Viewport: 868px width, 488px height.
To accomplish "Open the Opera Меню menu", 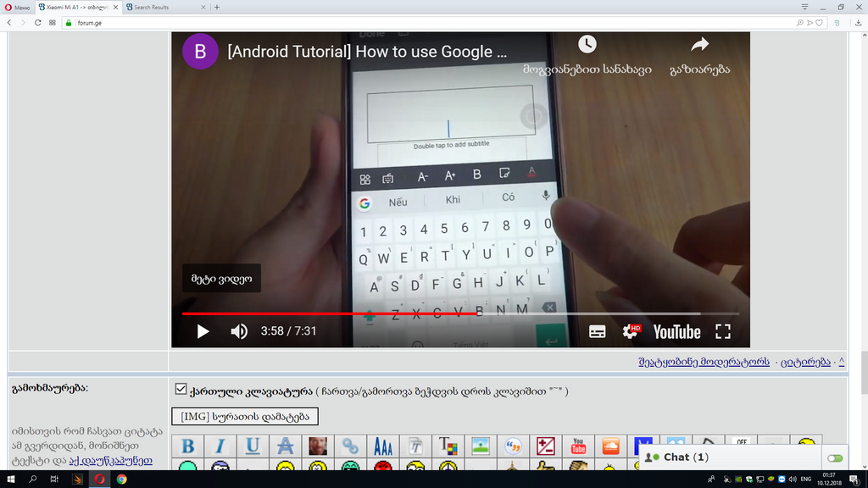I will [17, 7].
